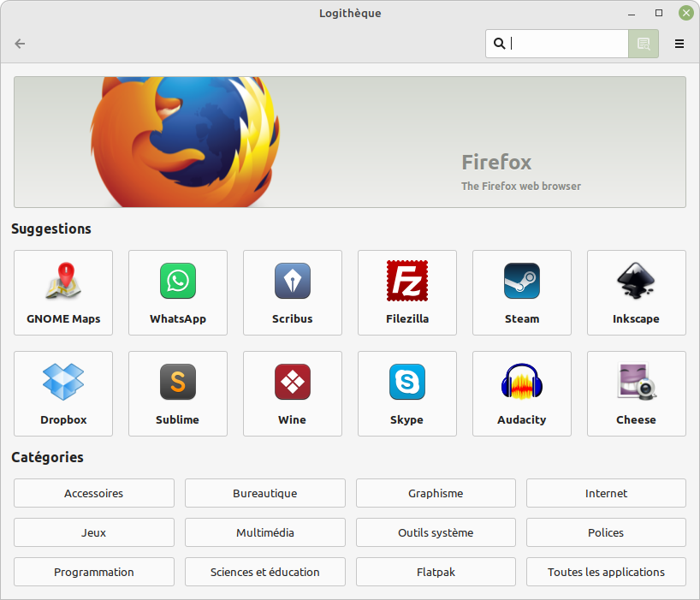Open the Wine suggestion
Viewport: 700px width, 600px height.
(293, 394)
